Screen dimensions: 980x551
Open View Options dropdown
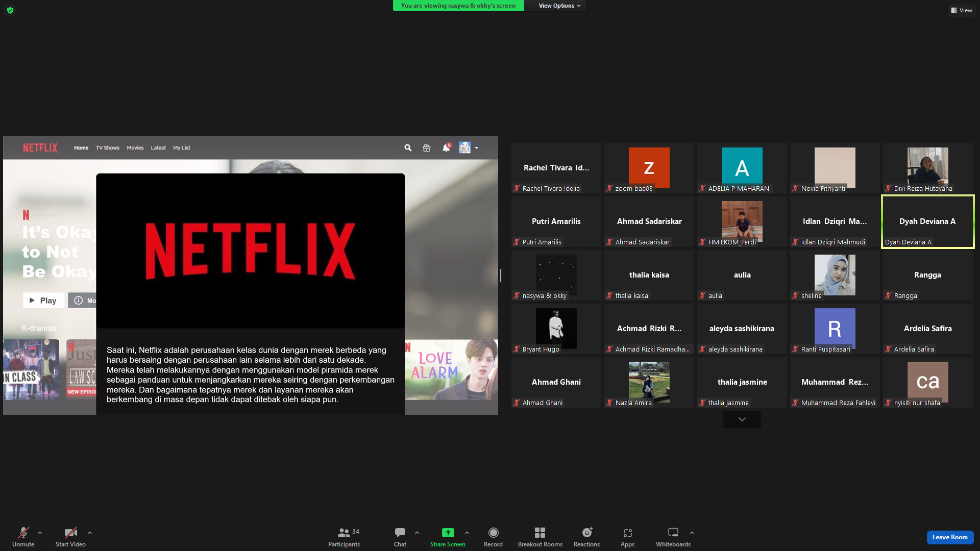point(559,6)
